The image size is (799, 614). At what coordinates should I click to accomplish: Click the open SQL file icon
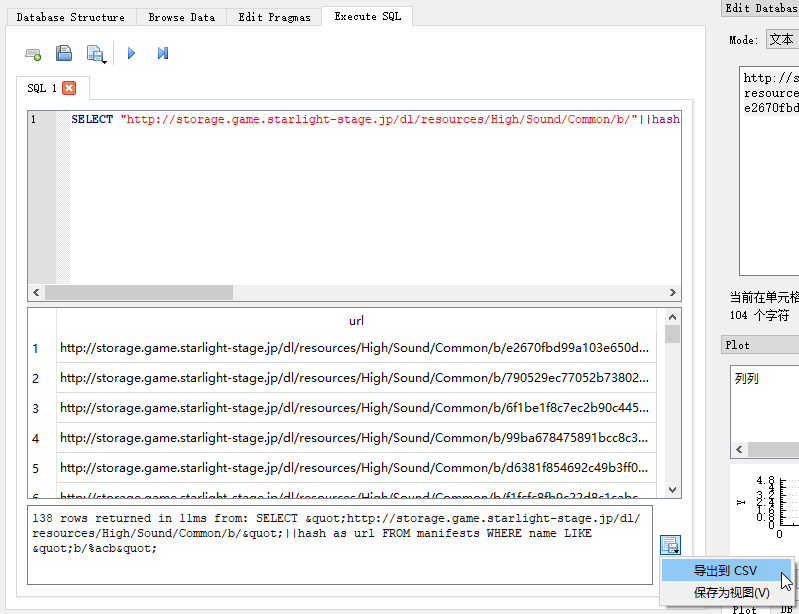[x=64, y=53]
